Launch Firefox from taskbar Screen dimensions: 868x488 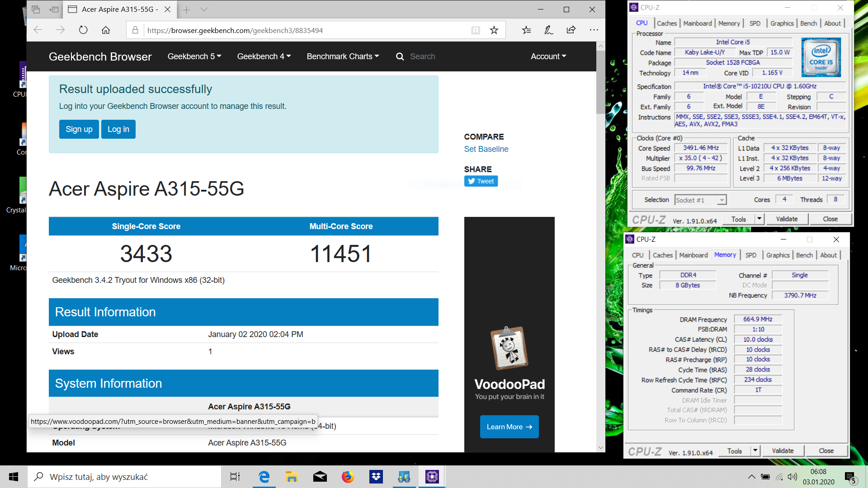tap(348, 477)
